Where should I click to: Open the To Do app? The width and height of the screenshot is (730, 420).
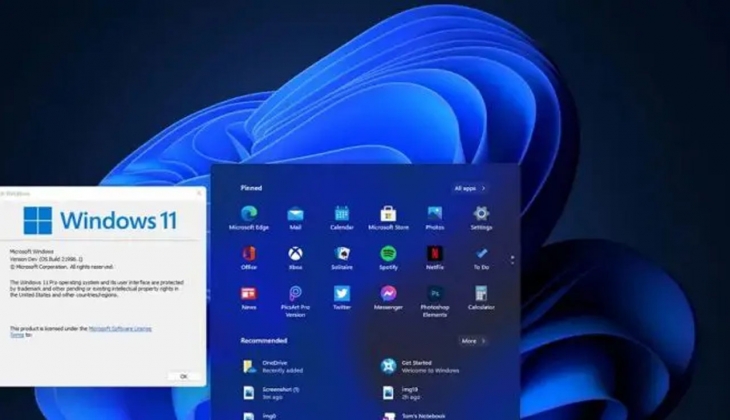click(x=481, y=258)
